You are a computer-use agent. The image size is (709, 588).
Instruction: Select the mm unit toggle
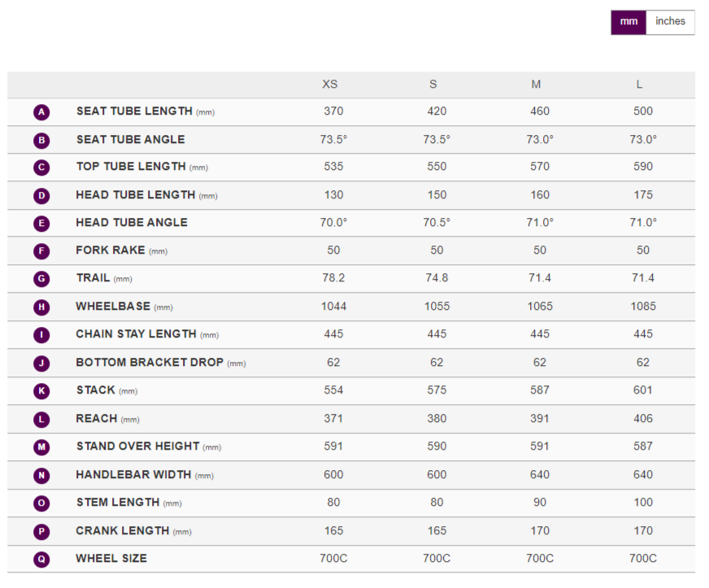coord(629,22)
